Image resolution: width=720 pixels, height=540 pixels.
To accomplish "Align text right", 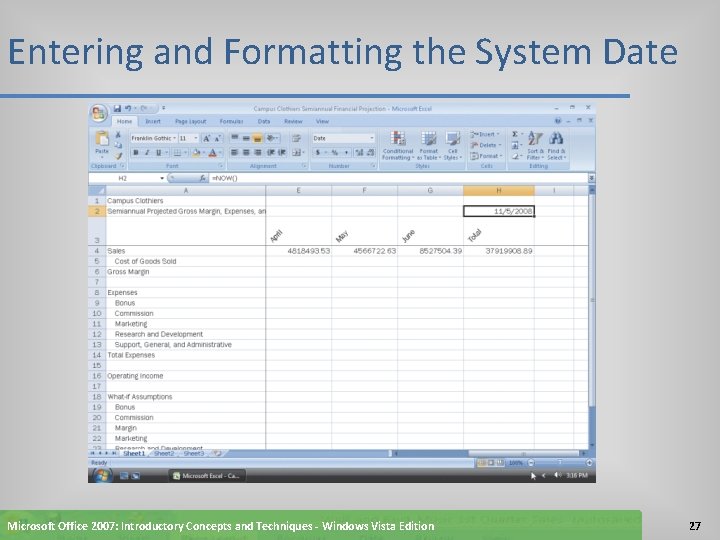I will 258,152.
